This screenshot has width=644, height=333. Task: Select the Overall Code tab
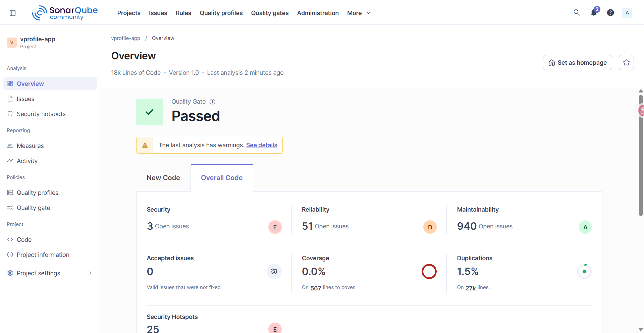[x=222, y=178]
